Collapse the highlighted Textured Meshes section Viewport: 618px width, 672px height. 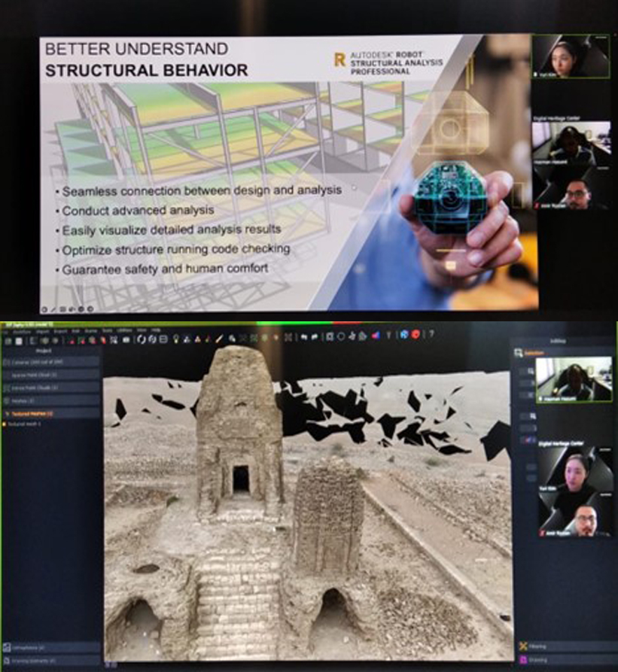pyautogui.click(x=50, y=414)
